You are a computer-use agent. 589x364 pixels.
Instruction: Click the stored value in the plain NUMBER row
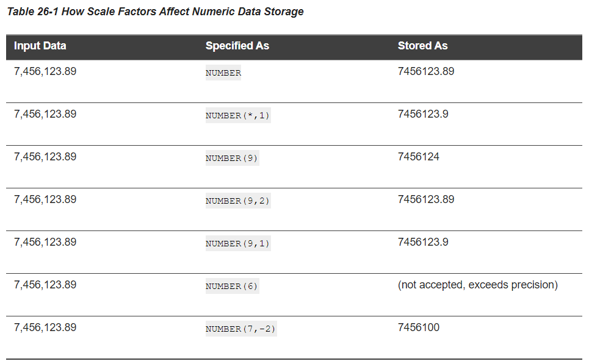pos(426,71)
